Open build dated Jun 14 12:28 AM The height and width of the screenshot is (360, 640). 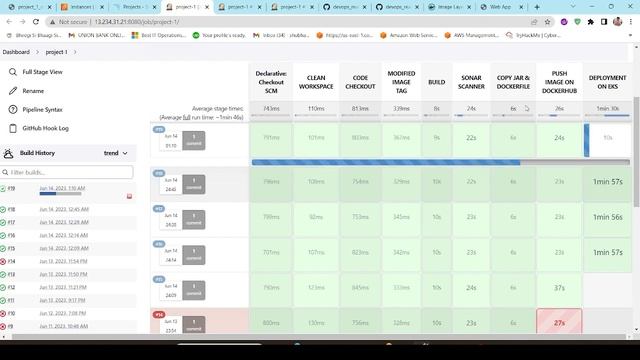pos(64,222)
